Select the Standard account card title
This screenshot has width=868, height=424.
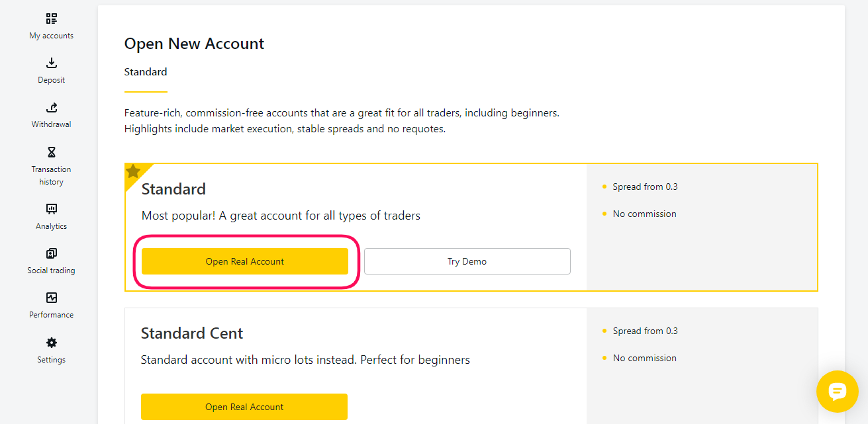pos(173,189)
